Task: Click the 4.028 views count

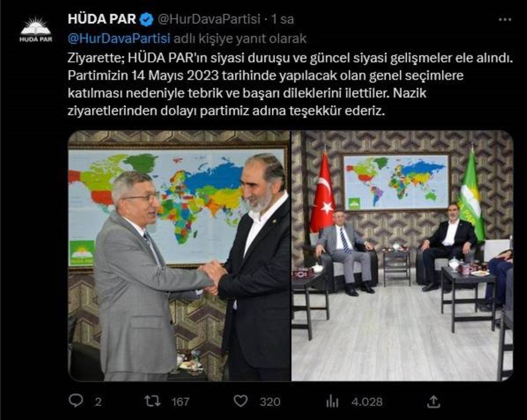Action: 367,401
